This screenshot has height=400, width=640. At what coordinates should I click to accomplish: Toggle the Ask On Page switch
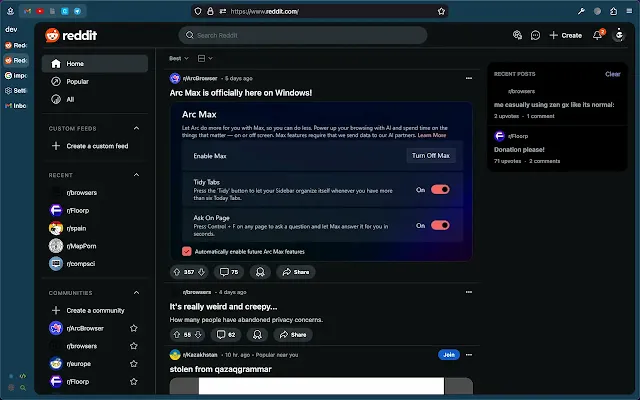click(440, 225)
